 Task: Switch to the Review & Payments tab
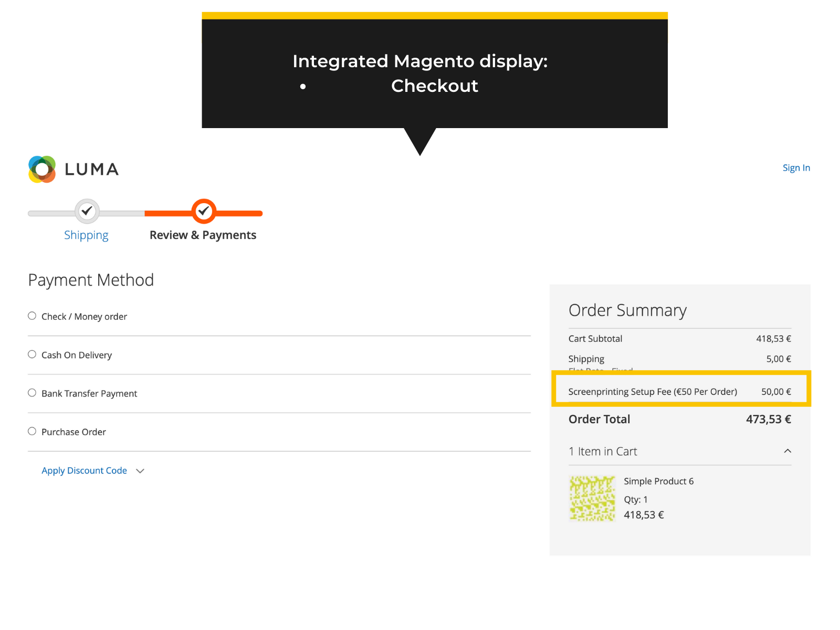point(203,235)
